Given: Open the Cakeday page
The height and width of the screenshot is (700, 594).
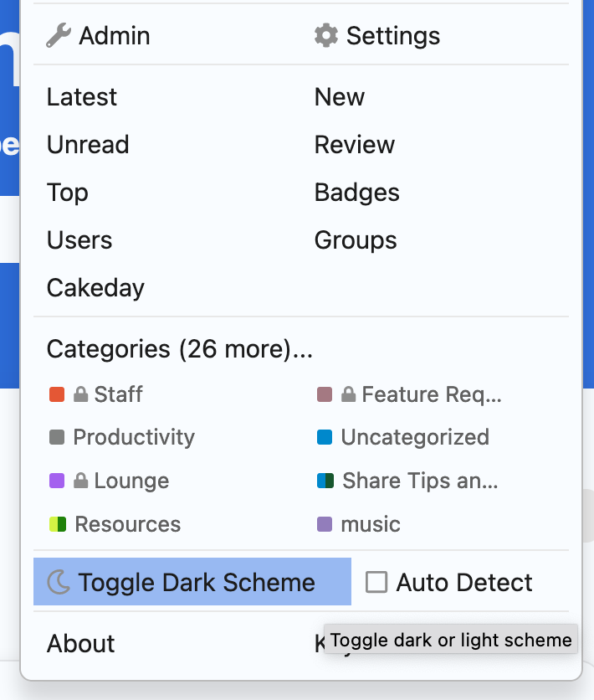Looking at the screenshot, I should click(x=95, y=288).
